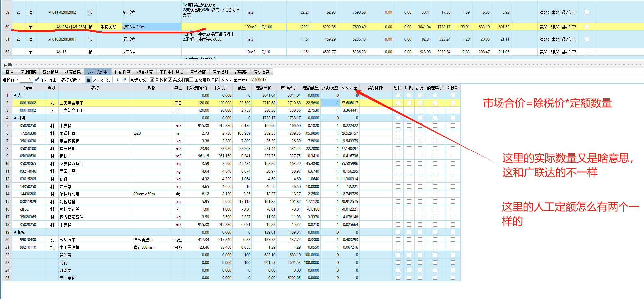This screenshot has width=644, height=299.
Task: Select code cell 00010002 in row 2
Action: click(28, 103)
